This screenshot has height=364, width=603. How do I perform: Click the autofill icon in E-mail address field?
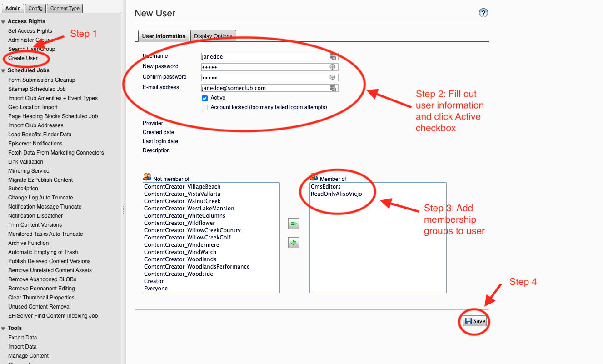coord(333,88)
